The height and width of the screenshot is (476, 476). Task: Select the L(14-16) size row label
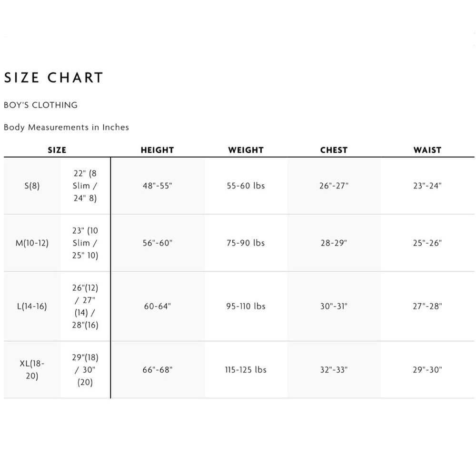pos(32,306)
